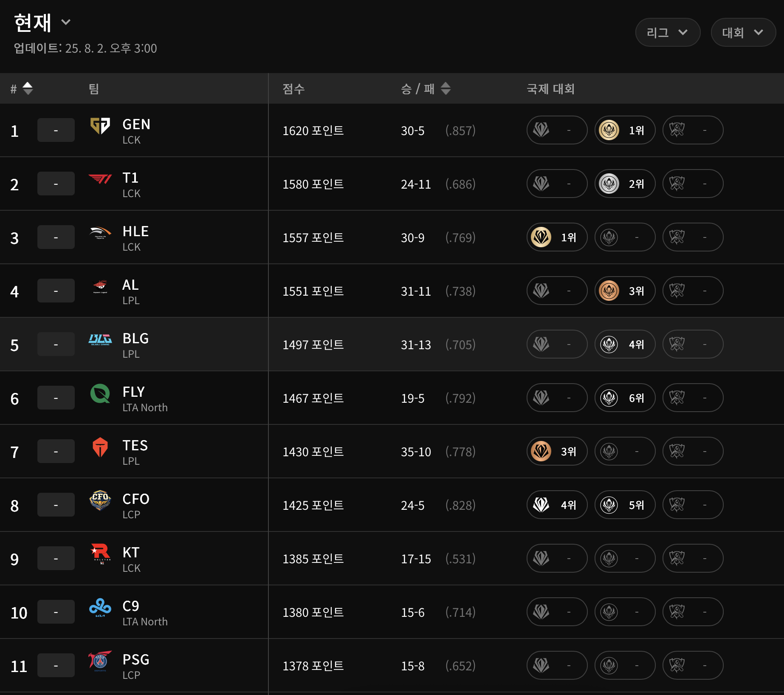Click T1's 1580 포인트 score cell

click(x=313, y=184)
